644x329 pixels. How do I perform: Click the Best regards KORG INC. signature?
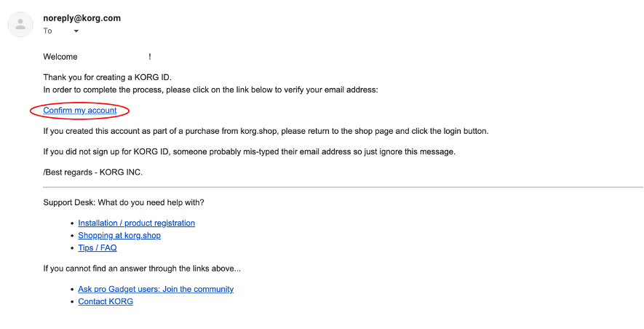coord(93,173)
